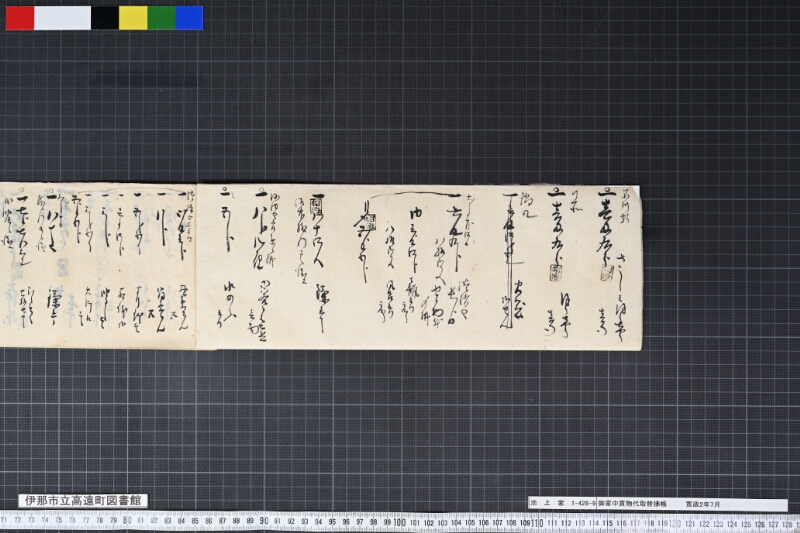Click the number 75 on the ruler
This screenshot has height=533, width=800.
(x=58, y=520)
